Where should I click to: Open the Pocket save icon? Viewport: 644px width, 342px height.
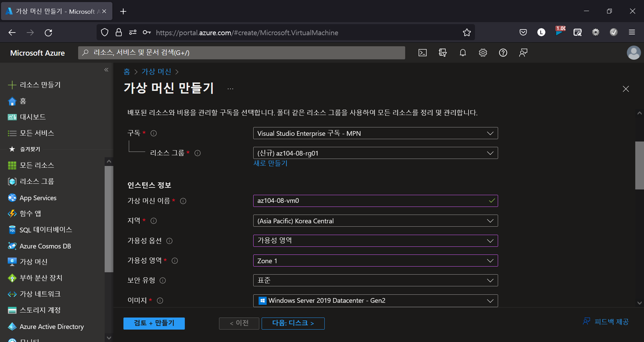point(523,32)
